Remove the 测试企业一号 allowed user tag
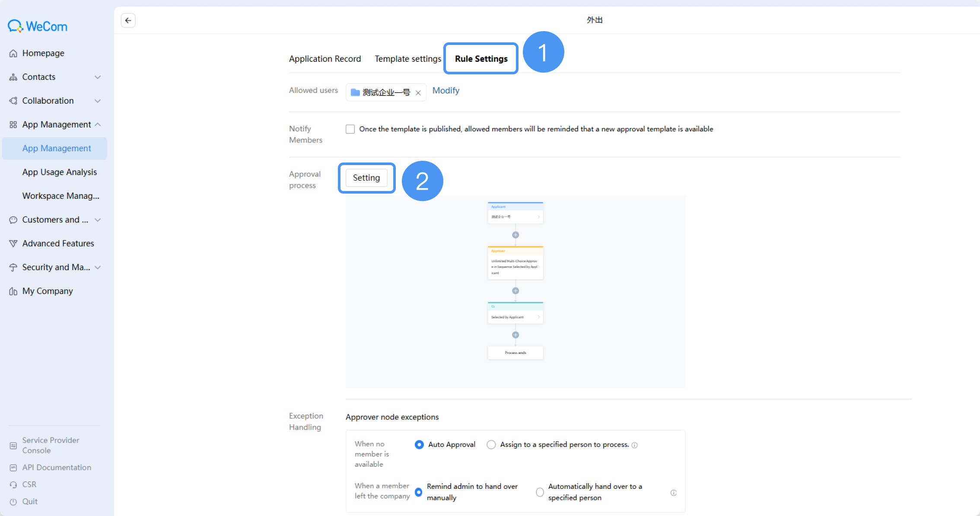 pos(418,92)
